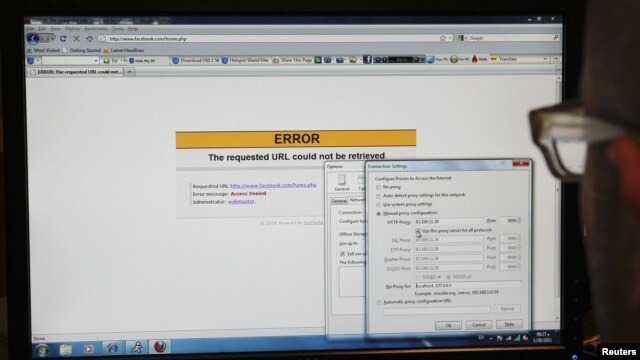Click OK in Connection Settings dialog

click(x=448, y=325)
